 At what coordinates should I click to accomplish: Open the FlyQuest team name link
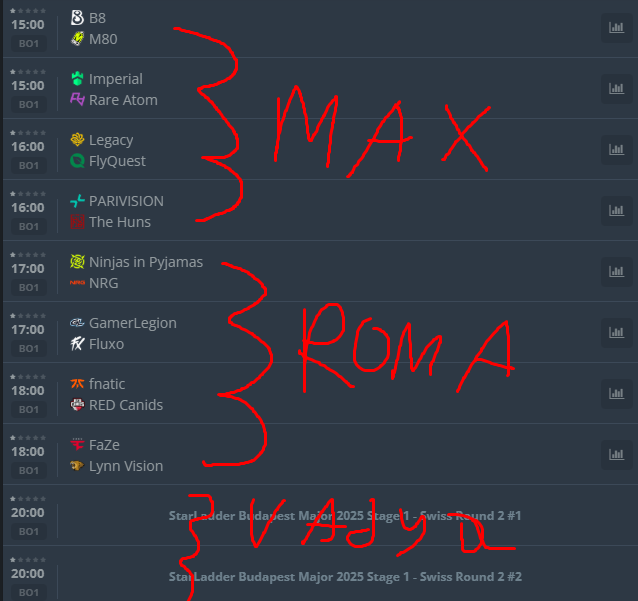117,161
